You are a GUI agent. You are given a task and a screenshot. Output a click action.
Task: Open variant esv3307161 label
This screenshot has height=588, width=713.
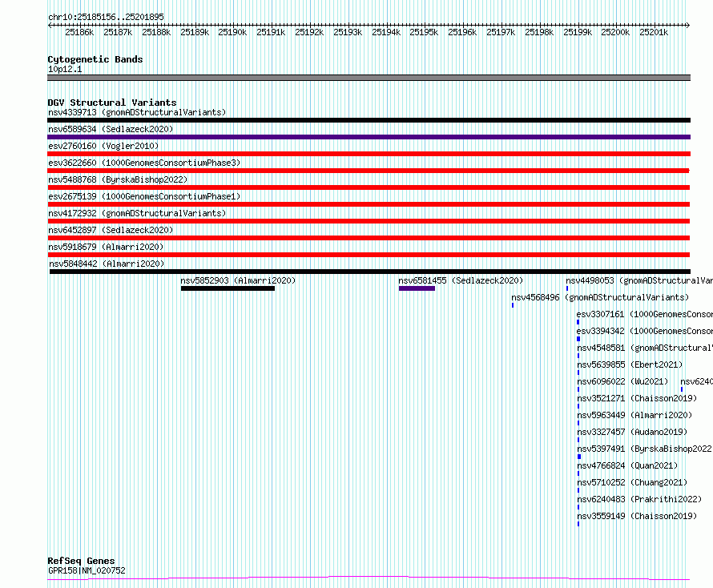coord(644,314)
